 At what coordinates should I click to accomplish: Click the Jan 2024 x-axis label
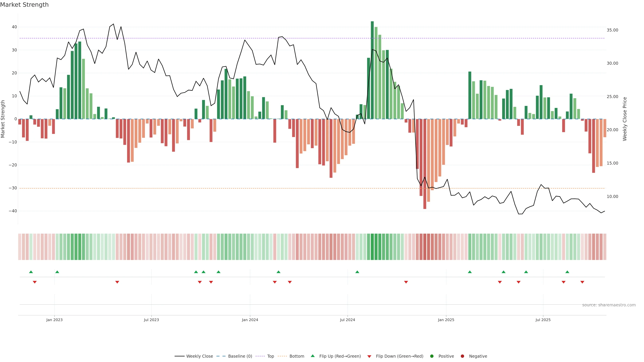tap(250, 320)
